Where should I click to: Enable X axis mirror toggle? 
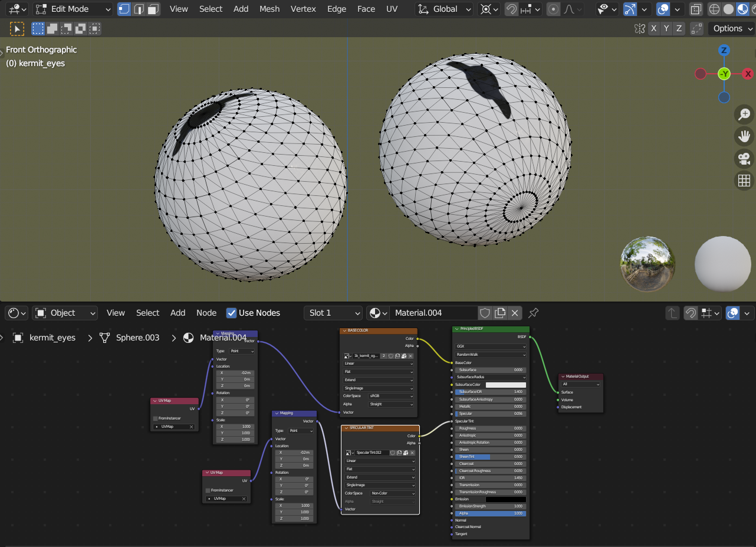coord(654,28)
